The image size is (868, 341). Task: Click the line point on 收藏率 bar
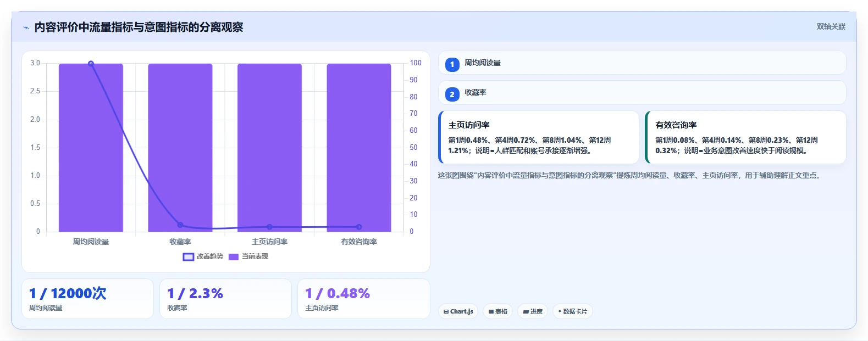180,225
